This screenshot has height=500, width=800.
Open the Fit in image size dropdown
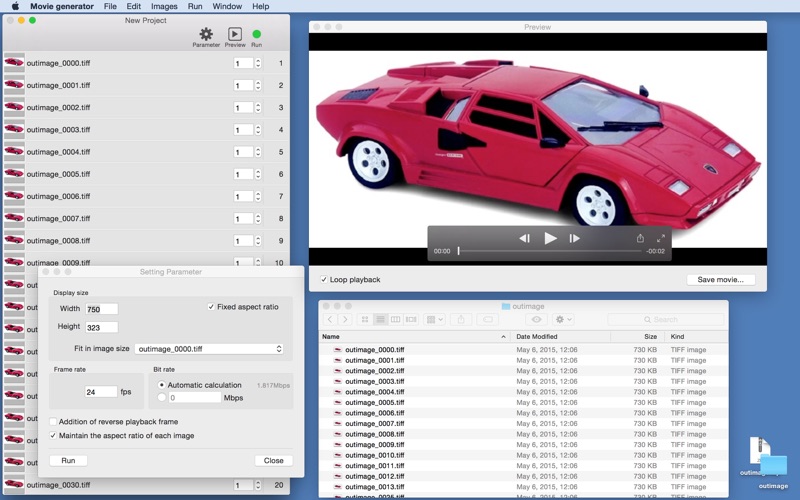[210, 349]
